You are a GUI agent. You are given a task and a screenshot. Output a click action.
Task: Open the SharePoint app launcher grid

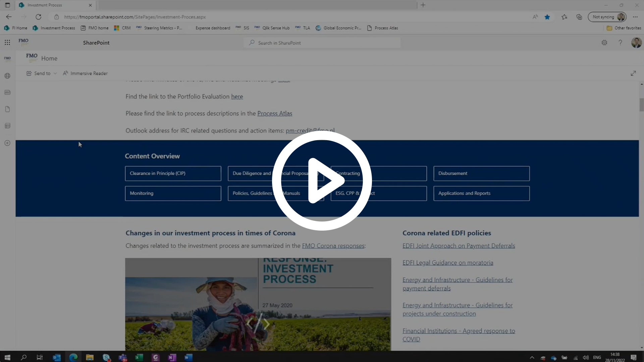pos(7,43)
